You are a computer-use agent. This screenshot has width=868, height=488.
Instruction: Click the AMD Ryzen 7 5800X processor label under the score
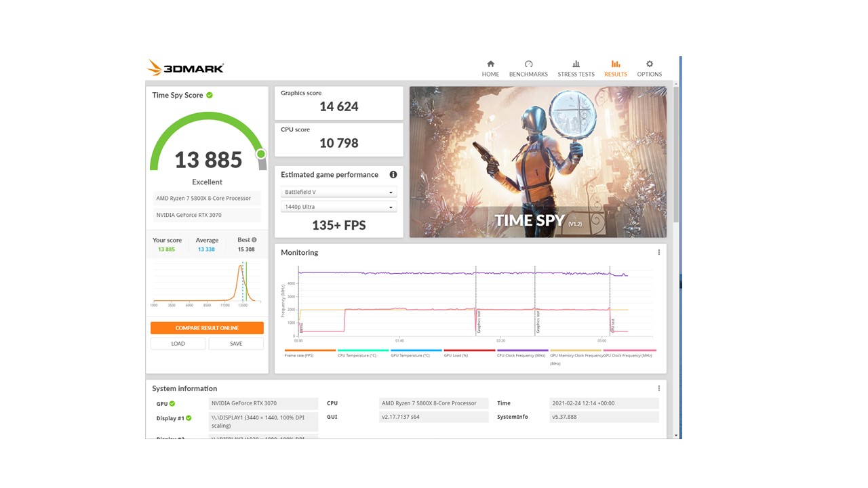[206, 199]
